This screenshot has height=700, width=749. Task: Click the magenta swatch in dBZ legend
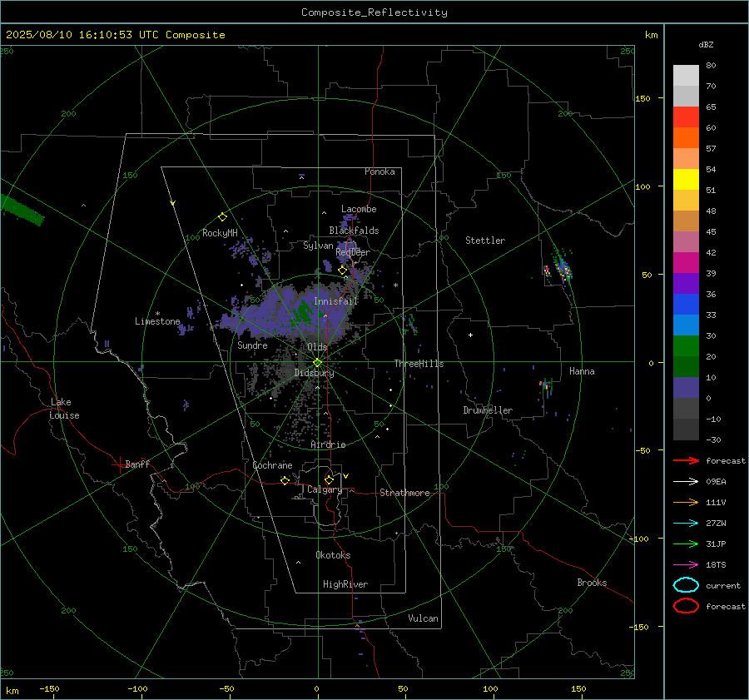(686, 262)
